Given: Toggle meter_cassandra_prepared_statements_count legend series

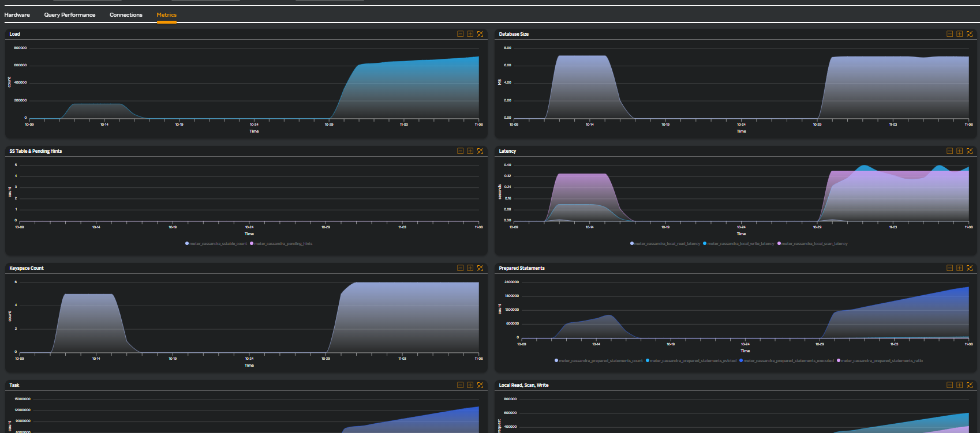Looking at the screenshot, I should coord(599,361).
